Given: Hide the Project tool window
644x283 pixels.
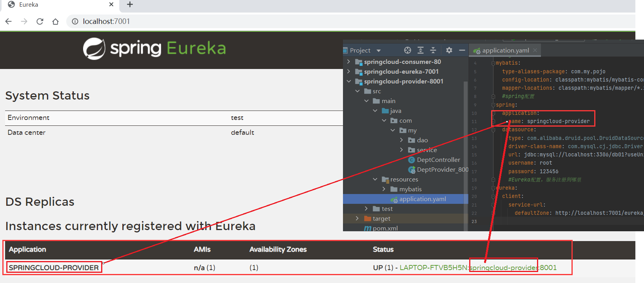Looking at the screenshot, I should click(x=462, y=50).
